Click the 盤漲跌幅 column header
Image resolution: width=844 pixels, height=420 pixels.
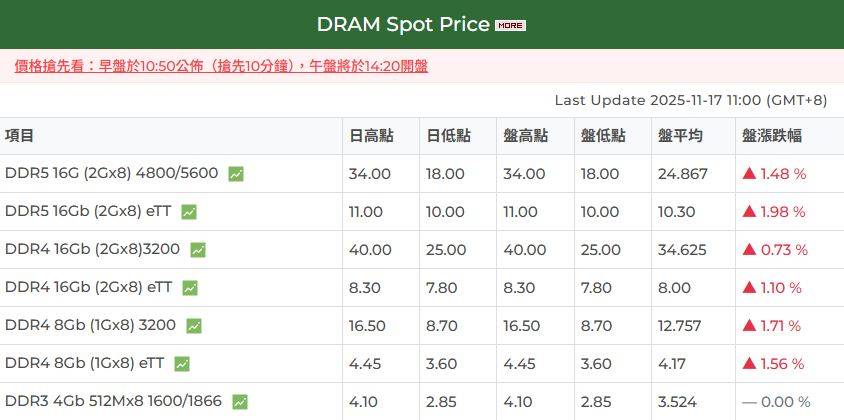(x=772, y=136)
